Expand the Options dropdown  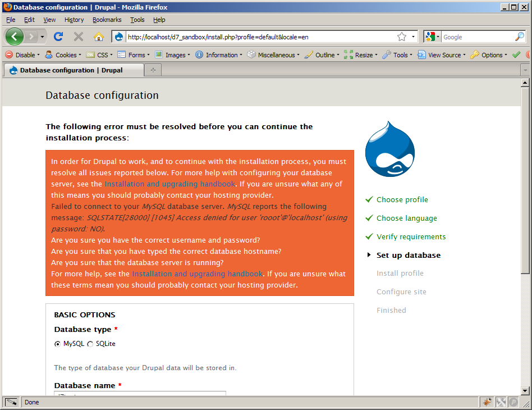pyautogui.click(x=489, y=54)
